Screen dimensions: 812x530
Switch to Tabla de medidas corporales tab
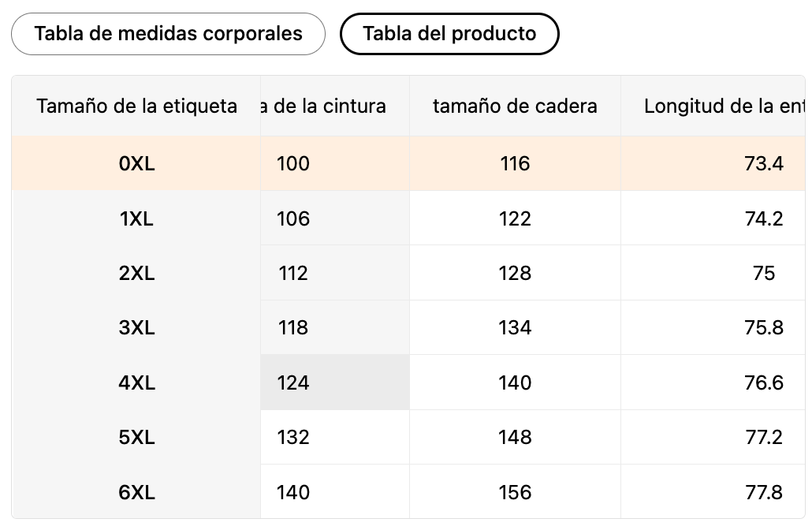pyautogui.click(x=168, y=34)
